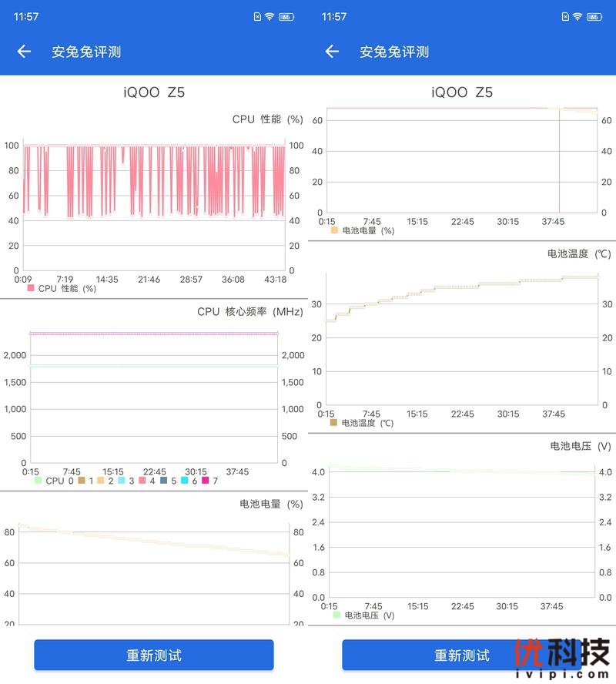
Task: Click the green 电池电压 legend swatch
Action: (336, 615)
